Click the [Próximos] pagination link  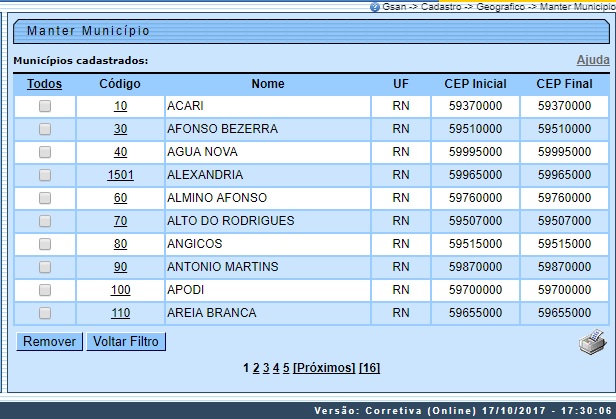[324, 368]
